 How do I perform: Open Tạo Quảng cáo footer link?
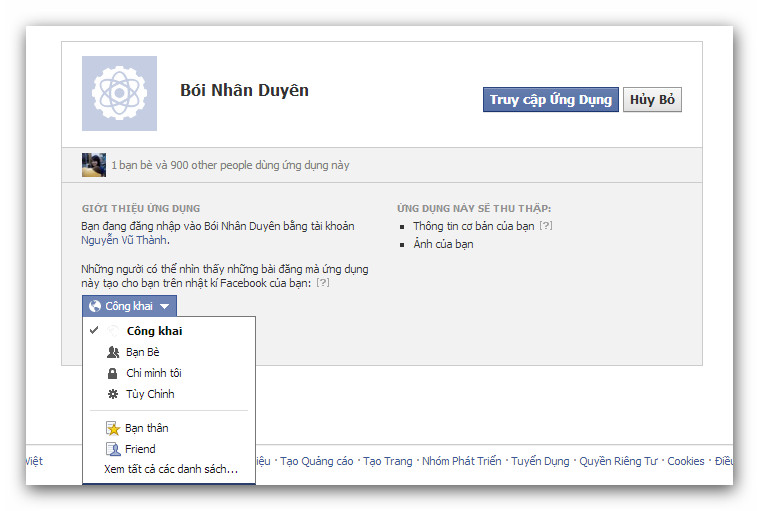point(317,461)
